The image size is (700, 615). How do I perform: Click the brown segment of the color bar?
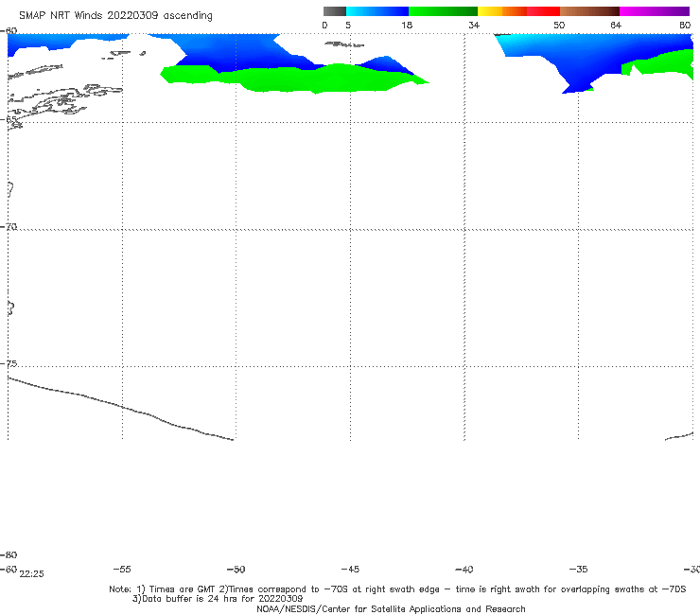click(589, 11)
